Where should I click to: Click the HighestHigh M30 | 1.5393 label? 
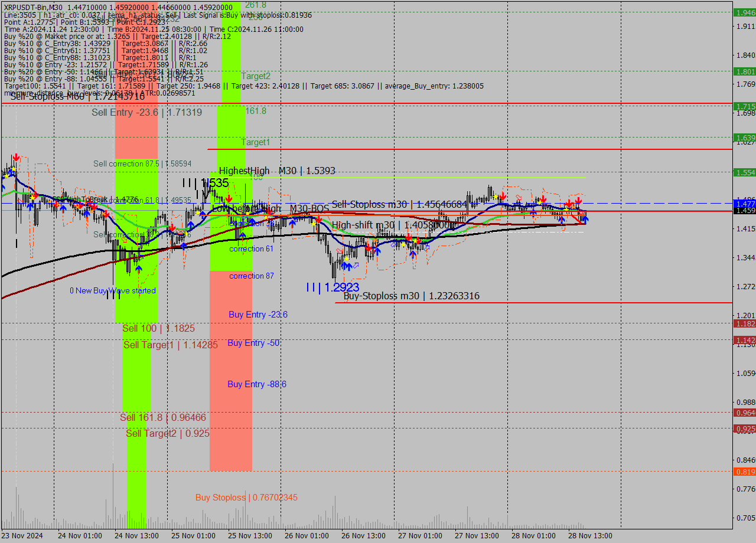coord(277,171)
